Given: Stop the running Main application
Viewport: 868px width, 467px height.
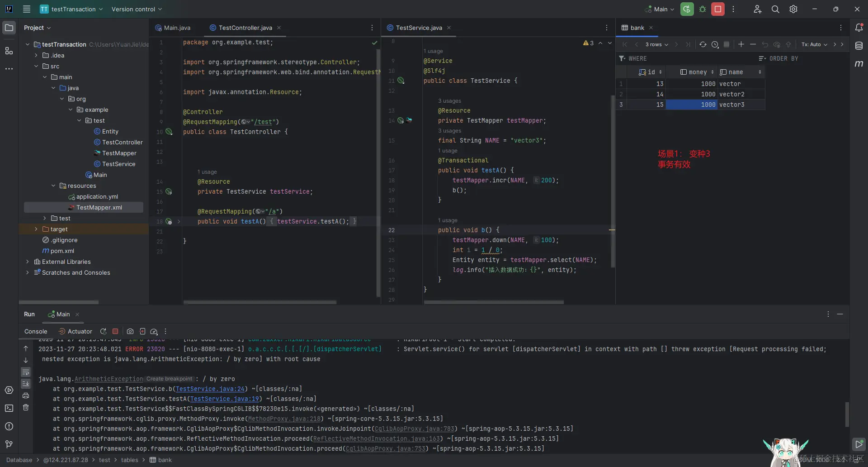Looking at the screenshot, I should tap(717, 9).
